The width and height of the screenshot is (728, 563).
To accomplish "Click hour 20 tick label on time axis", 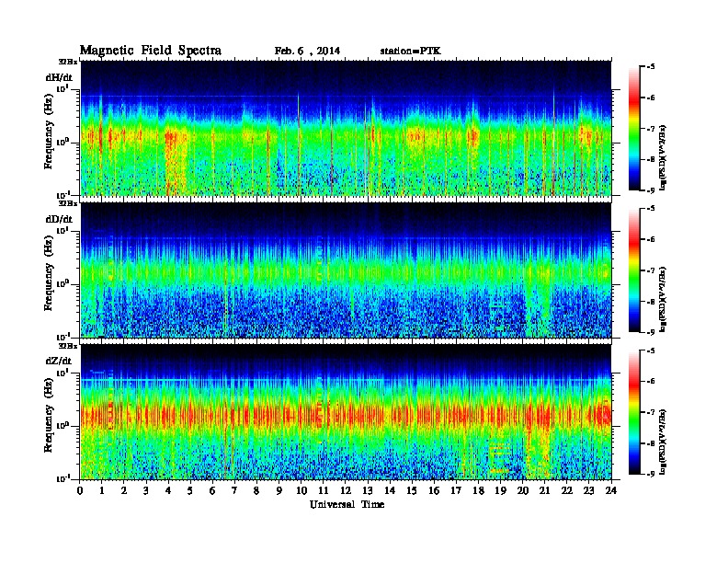I will click(x=523, y=490).
